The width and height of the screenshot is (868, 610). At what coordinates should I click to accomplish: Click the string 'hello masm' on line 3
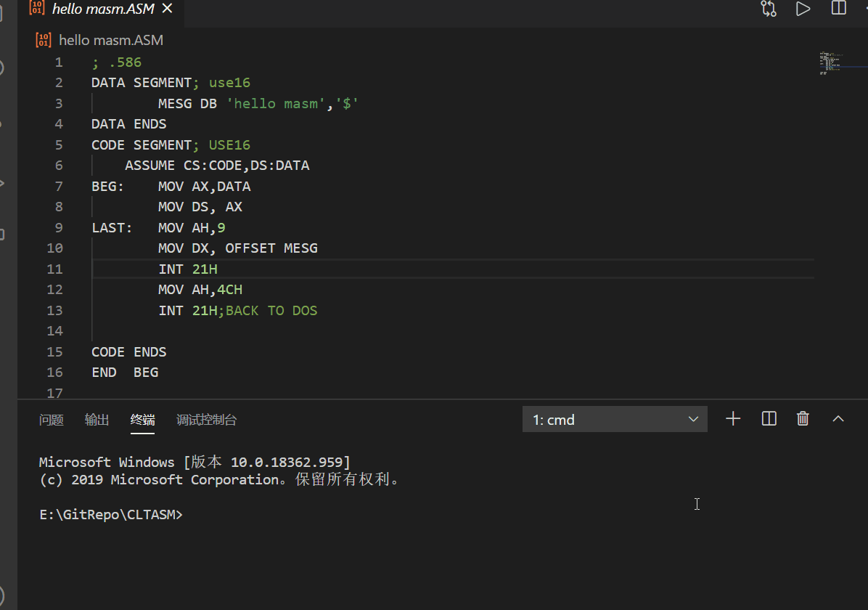click(276, 104)
